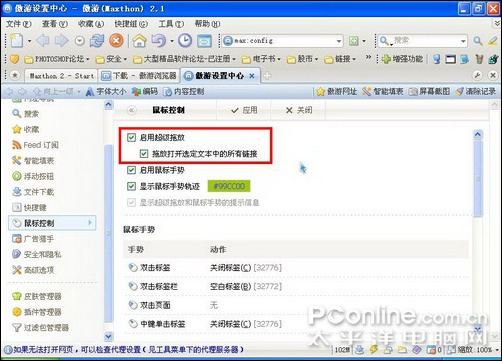Select 文件下载 in sidebar
Image resolution: width=502 pixels, height=361 pixels.
33,192
